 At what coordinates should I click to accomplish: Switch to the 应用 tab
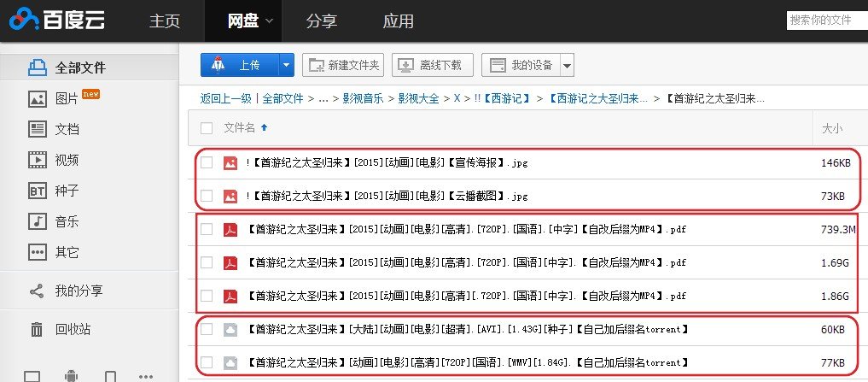point(398,21)
